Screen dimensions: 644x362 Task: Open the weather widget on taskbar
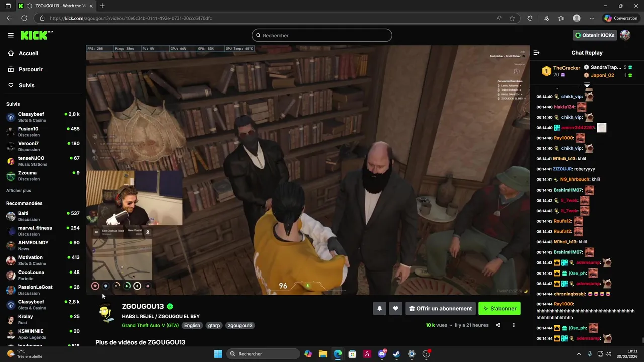pos(24,354)
